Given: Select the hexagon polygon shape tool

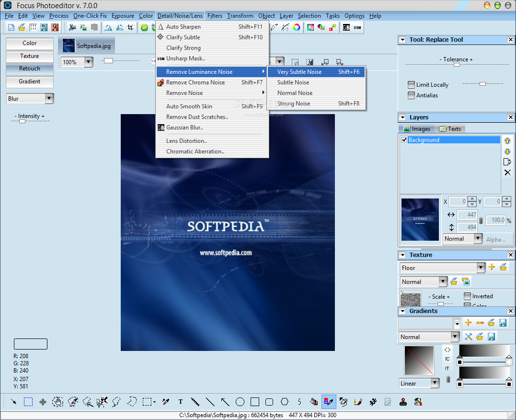Looking at the screenshot, I should (x=285, y=402).
